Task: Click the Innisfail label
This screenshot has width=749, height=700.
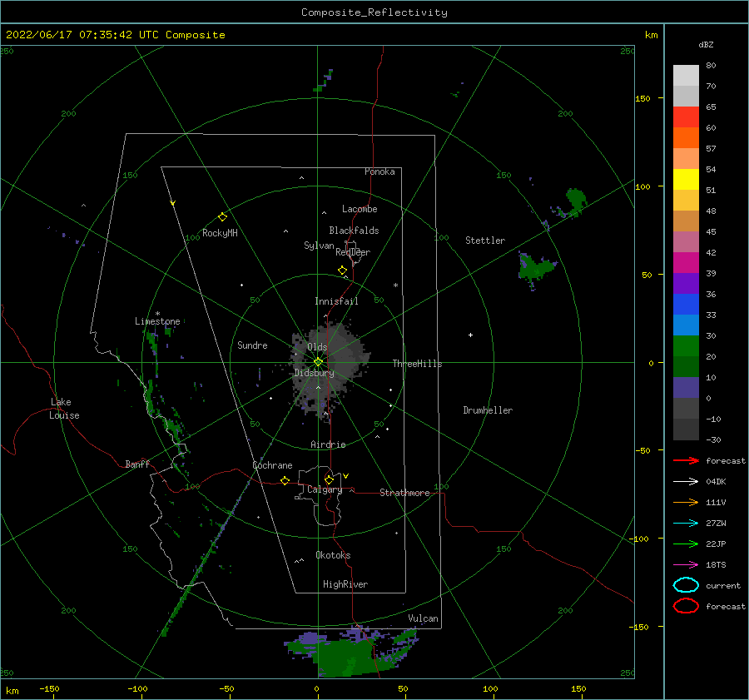Action: click(336, 301)
